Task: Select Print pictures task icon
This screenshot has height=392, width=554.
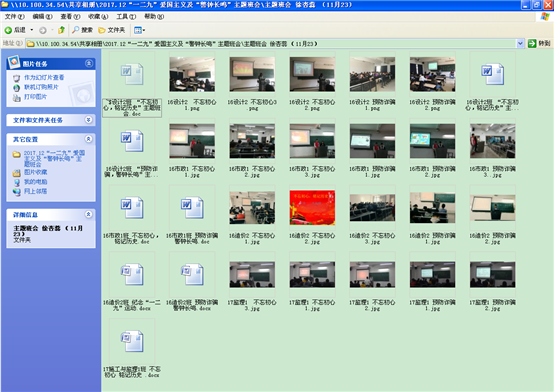Action: coord(16,97)
